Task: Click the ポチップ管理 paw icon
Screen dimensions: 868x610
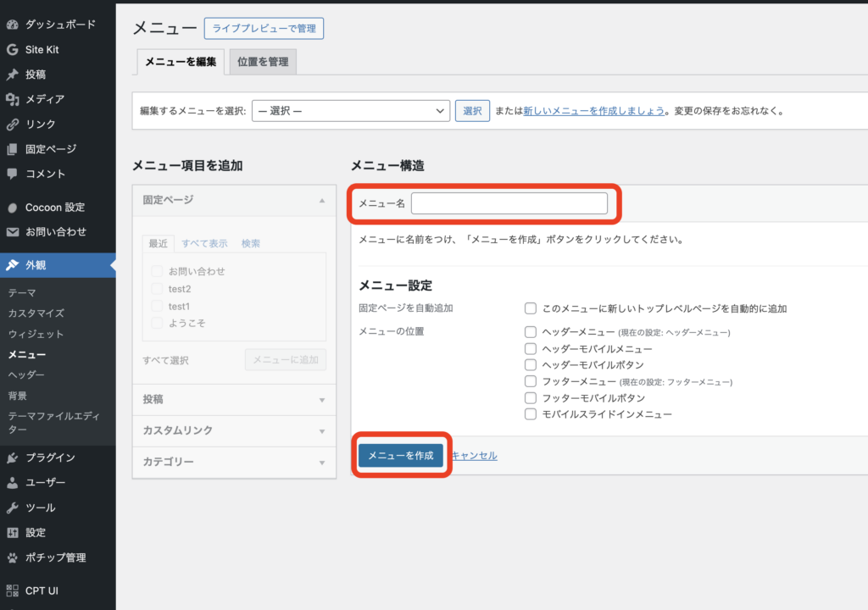Action: pos(12,557)
